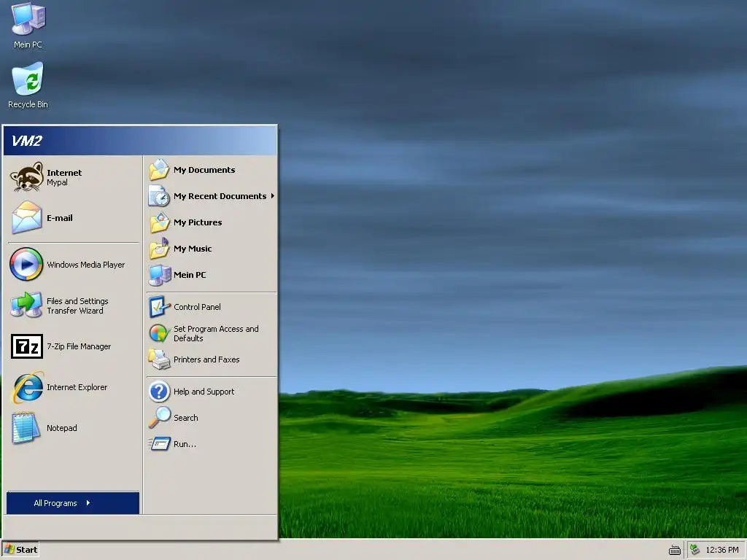This screenshot has width=747, height=560.
Task: Open the Search text entry
Action: click(186, 418)
